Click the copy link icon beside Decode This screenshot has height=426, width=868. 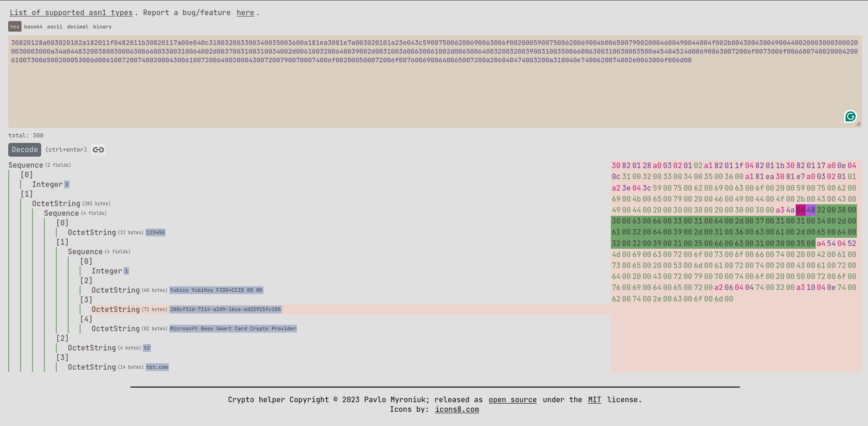(98, 150)
